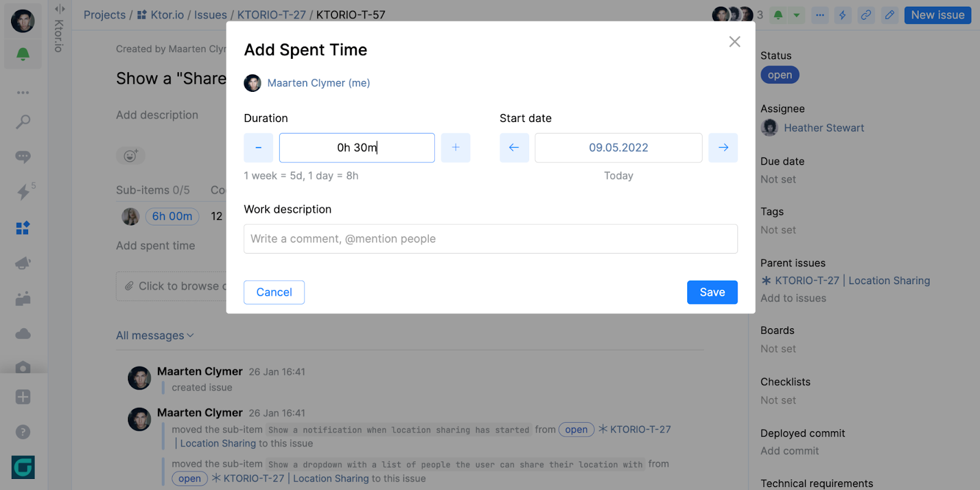This screenshot has width=980, height=490.
Task: Expand the All messages filter
Action: 155,336
